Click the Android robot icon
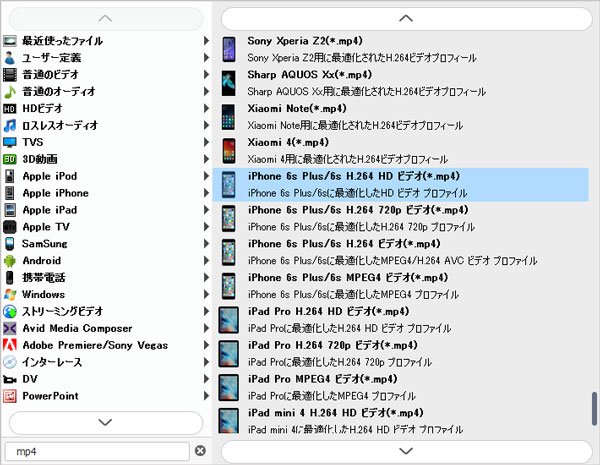 (x=10, y=261)
